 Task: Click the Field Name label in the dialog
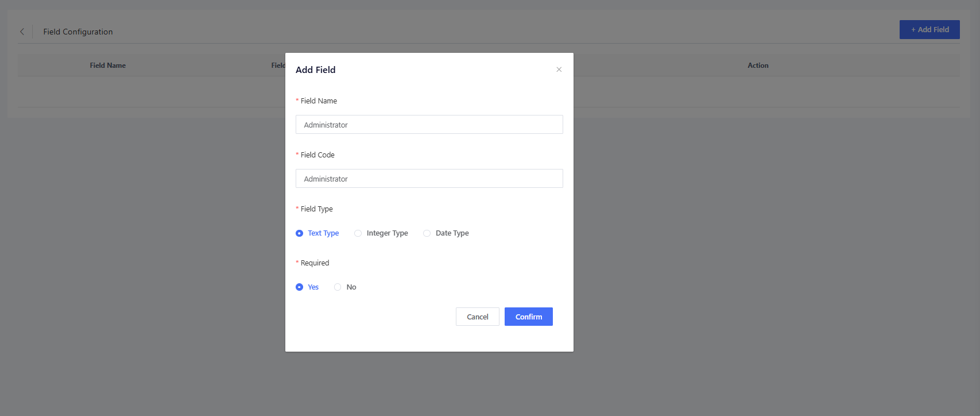click(x=319, y=101)
